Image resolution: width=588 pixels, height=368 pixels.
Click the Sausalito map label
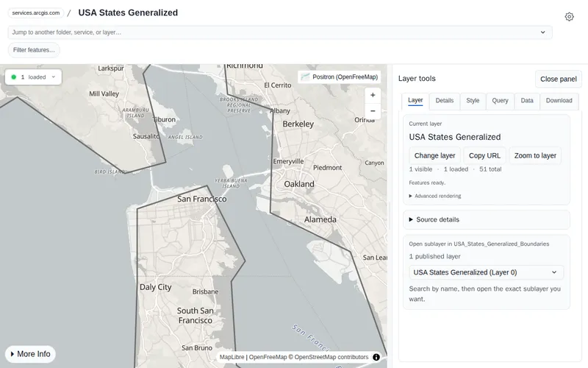tap(146, 136)
